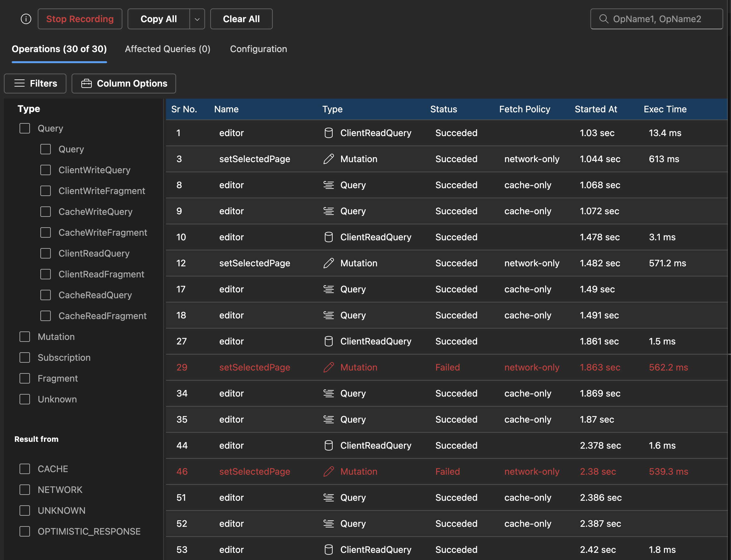The image size is (731, 560).
Task: Click database icon in row 44
Action: click(x=328, y=446)
